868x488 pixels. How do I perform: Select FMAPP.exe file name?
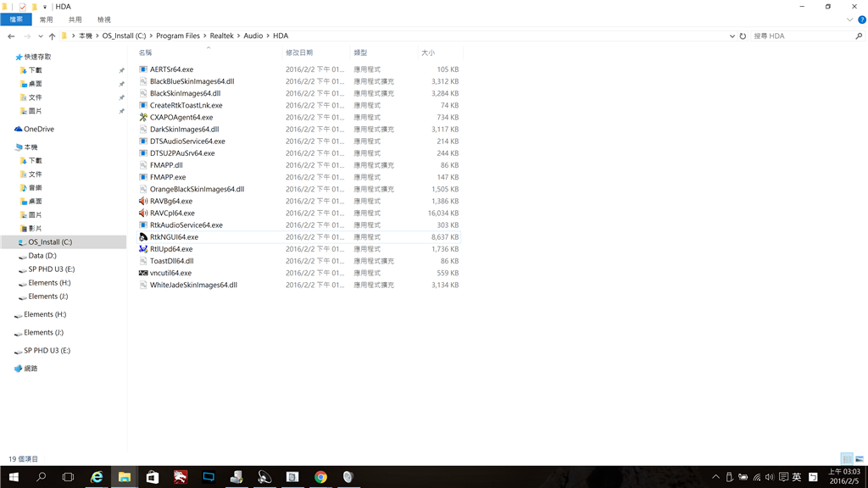click(168, 177)
